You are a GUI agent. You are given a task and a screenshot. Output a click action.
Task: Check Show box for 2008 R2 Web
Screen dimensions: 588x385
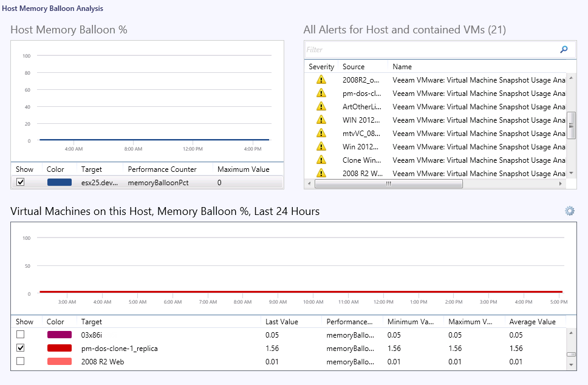(21, 361)
